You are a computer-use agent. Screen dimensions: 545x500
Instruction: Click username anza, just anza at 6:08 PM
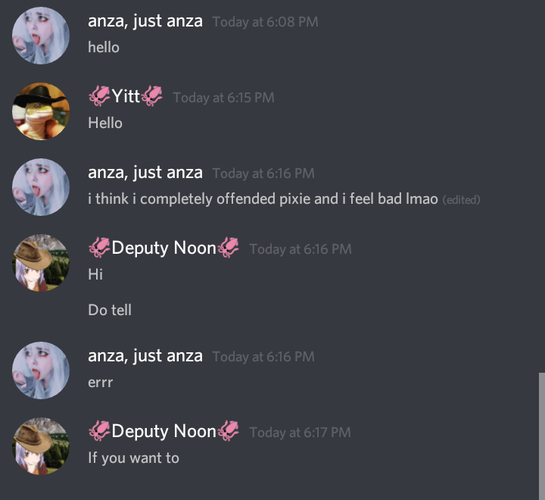coord(145,21)
